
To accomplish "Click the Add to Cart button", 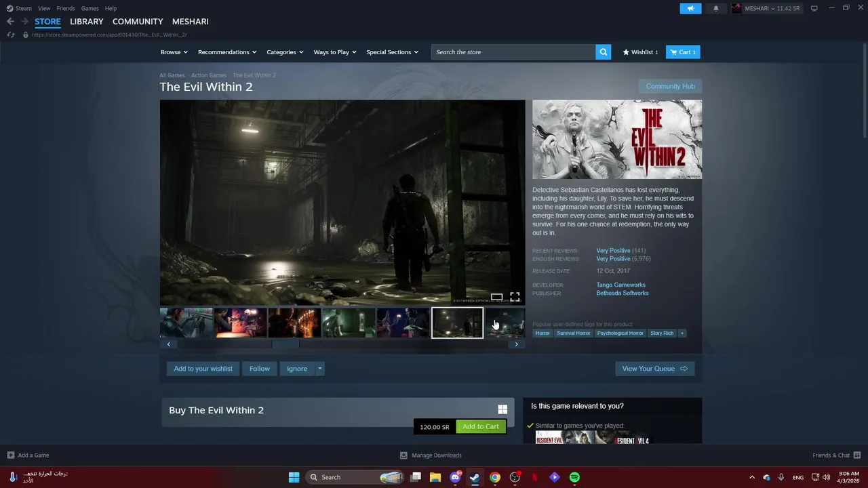I will pyautogui.click(x=481, y=426).
